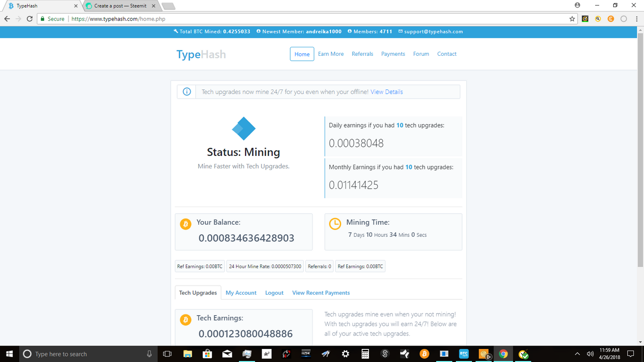Click the volume icon in system tray
Viewport: 644px width, 362px height.
click(x=590, y=354)
